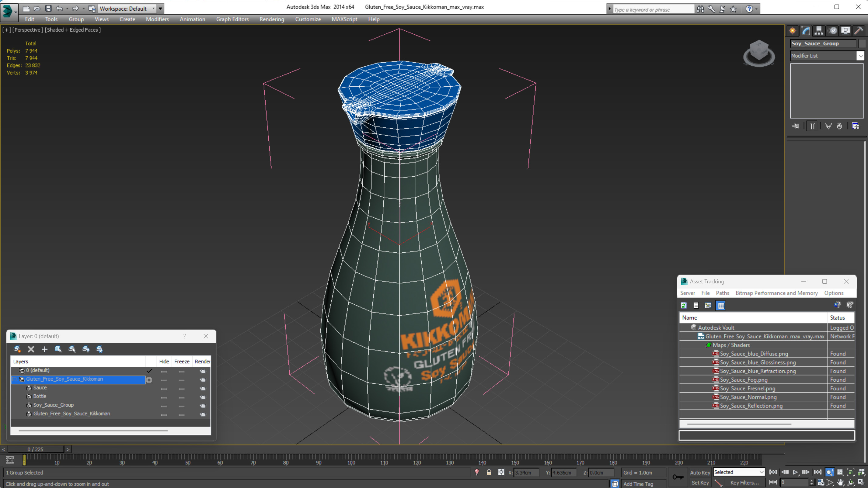Screen dimensions: 868x488
Task: Click the Pan View hand icon
Action: [840, 482]
